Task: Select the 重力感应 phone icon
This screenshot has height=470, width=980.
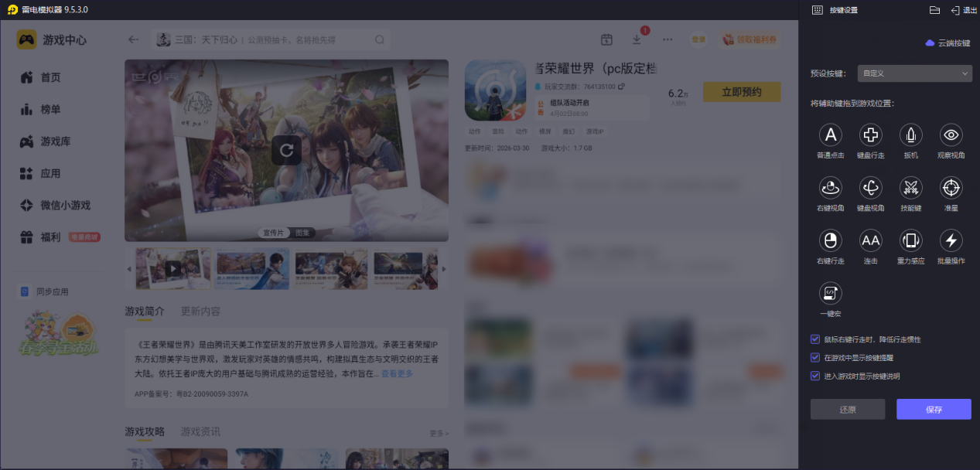Action: tap(911, 240)
